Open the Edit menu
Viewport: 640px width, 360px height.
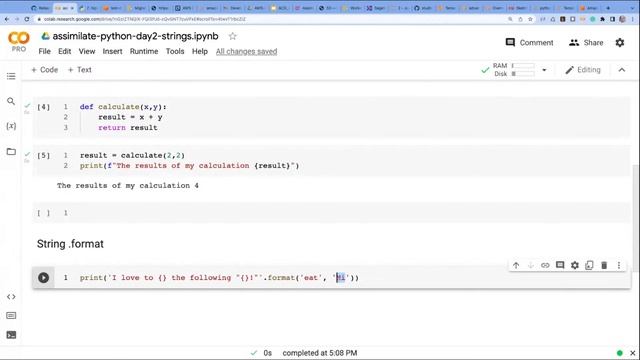(64, 51)
